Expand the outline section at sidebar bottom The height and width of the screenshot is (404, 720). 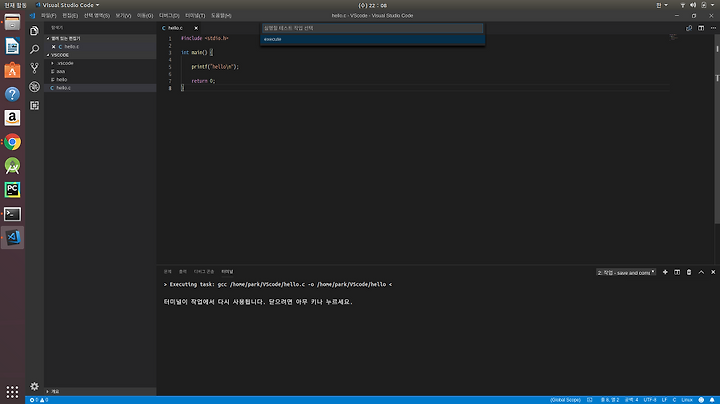(100, 392)
